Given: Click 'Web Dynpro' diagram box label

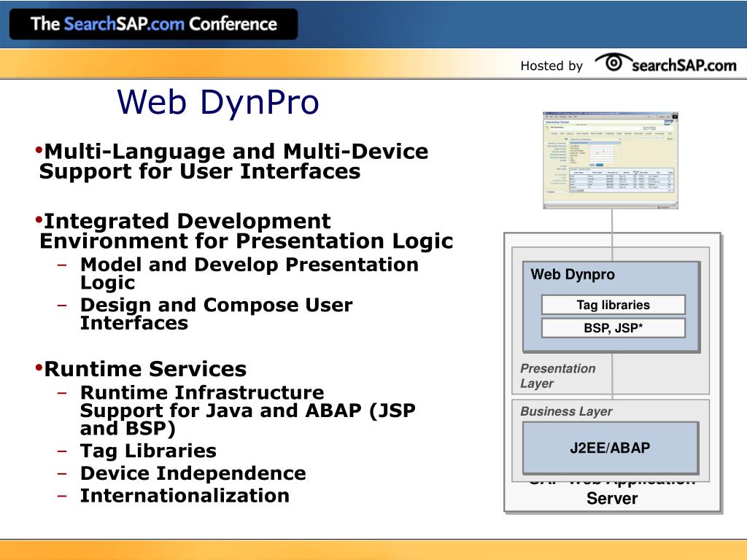Looking at the screenshot, I should [x=573, y=274].
